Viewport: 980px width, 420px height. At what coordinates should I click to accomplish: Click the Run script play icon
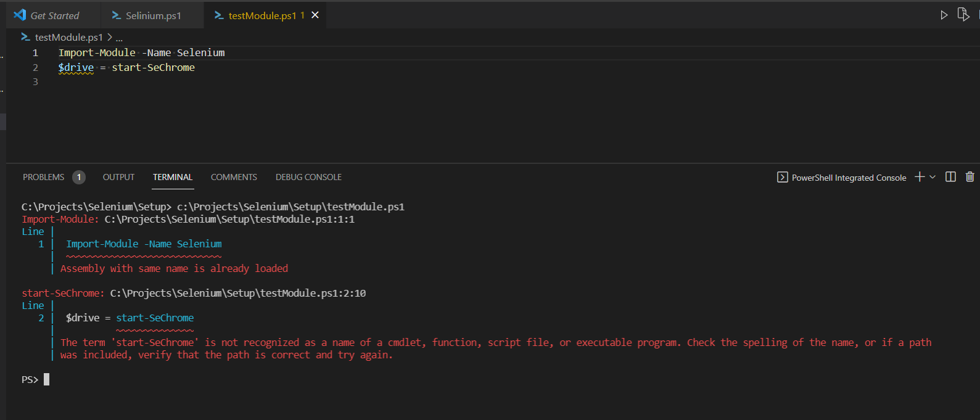tap(944, 15)
